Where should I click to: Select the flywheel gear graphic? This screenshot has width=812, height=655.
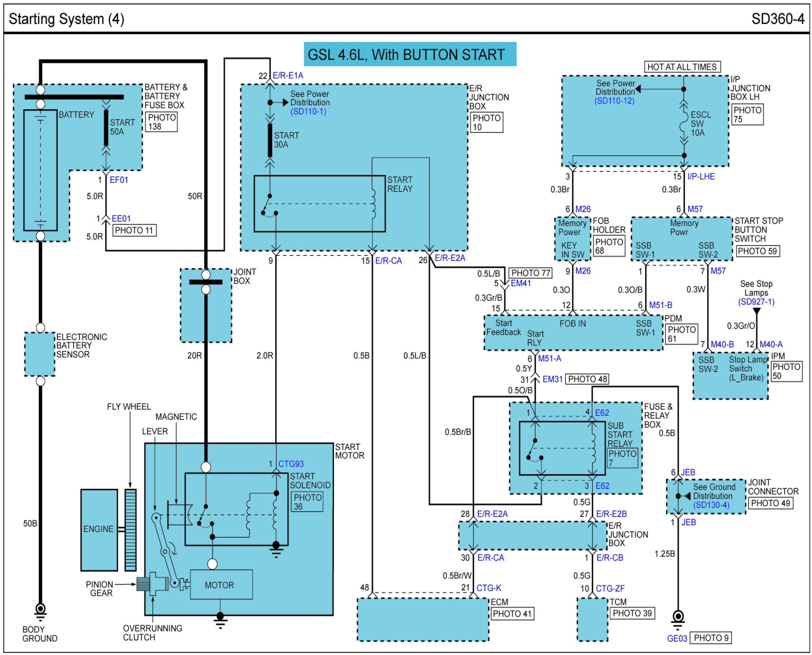pyautogui.click(x=130, y=530)
